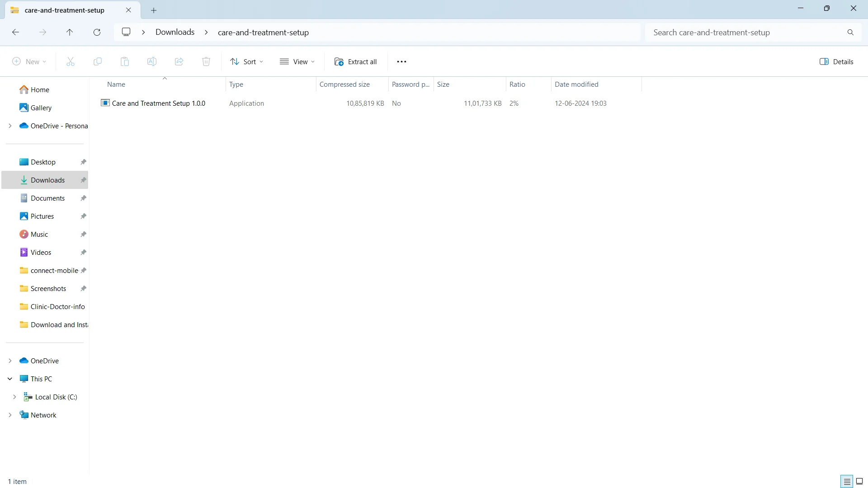Open the New dropdown menu
This screenshot has height=488, width=868.
[29, 62]
